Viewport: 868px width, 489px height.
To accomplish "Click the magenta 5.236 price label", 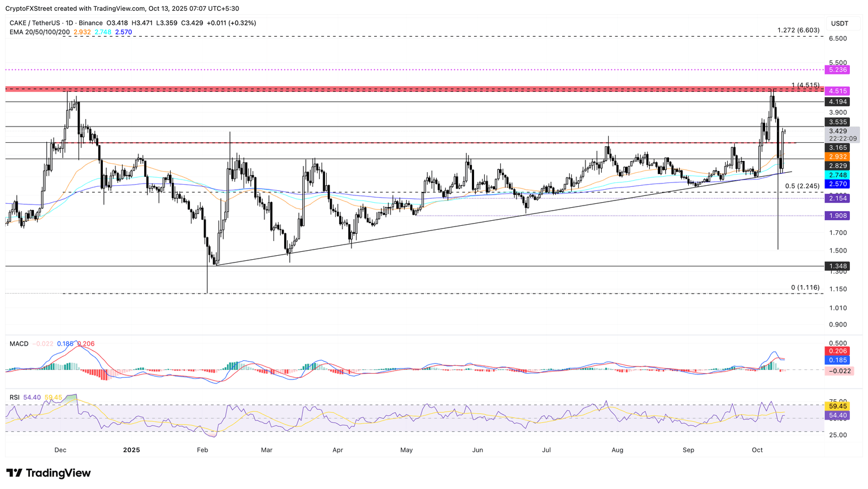I will point(836,69).
